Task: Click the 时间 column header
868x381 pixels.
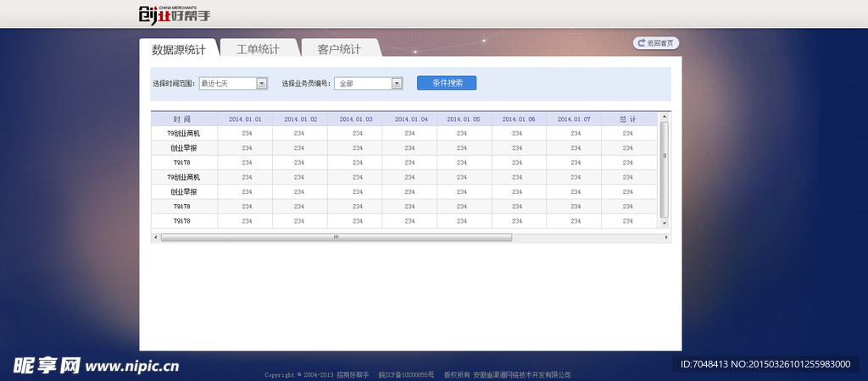Action: [183, 119]
